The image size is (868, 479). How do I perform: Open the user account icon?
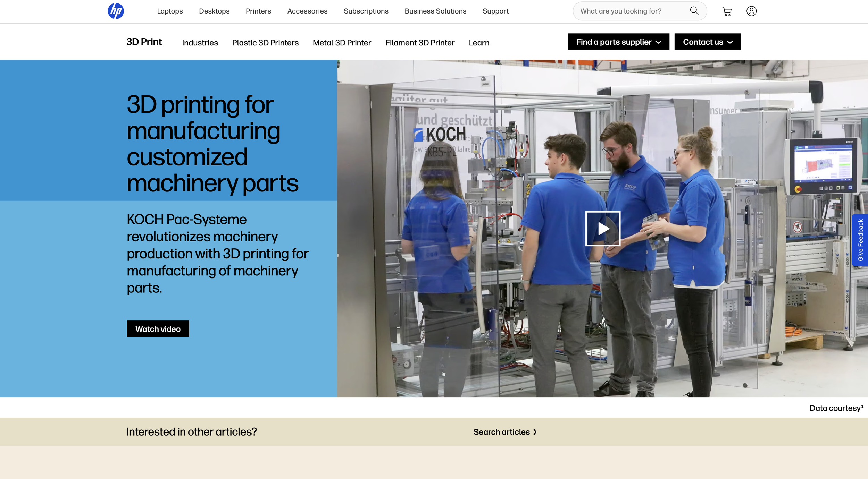751,11
